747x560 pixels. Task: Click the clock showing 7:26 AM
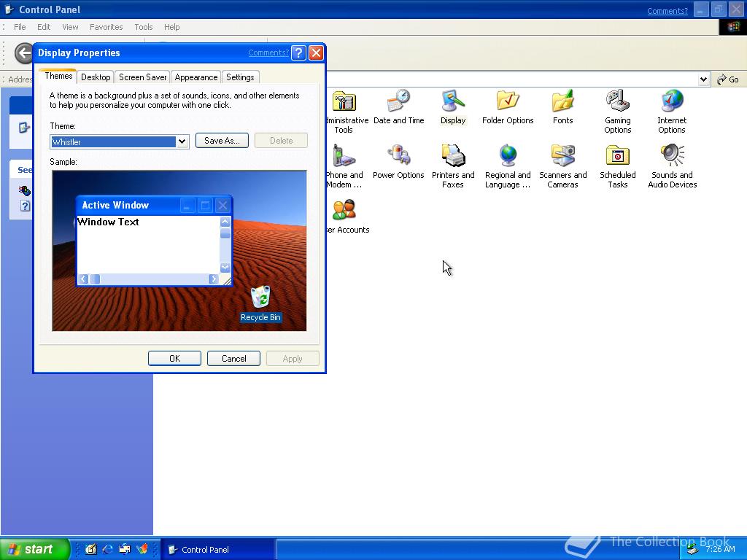720,549
